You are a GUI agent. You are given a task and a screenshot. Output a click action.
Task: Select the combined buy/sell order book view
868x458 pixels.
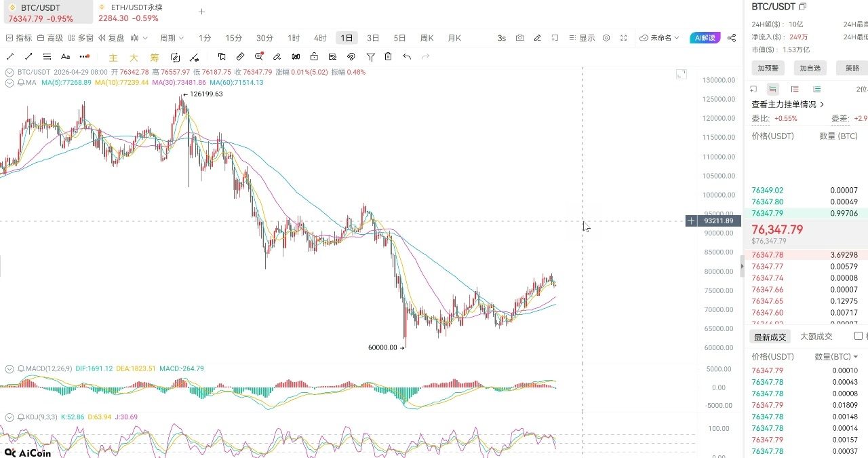tap(773, 89)
